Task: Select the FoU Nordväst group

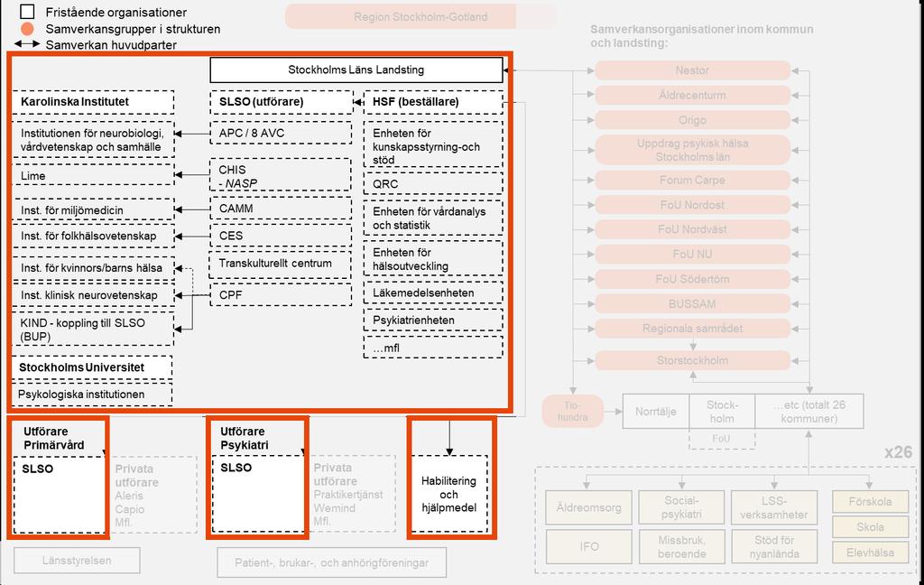Action: (x=692, y=229)
